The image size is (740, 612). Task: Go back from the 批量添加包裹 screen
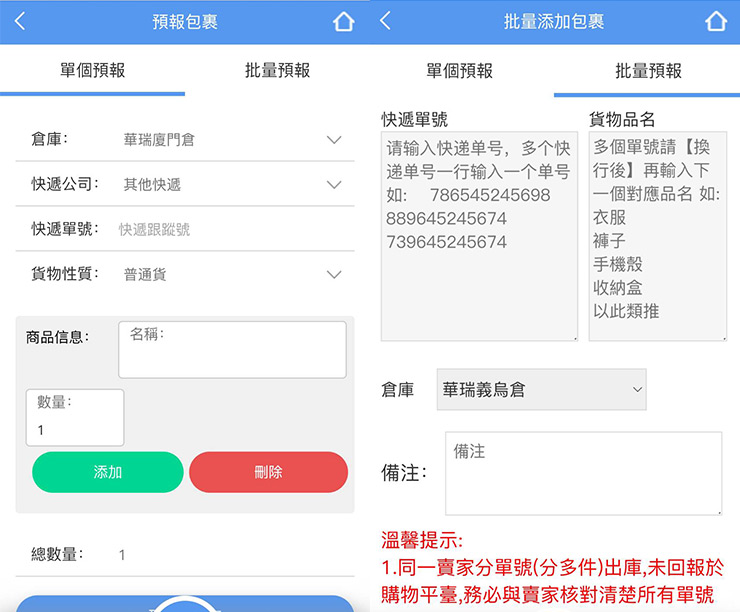(385, 21)
